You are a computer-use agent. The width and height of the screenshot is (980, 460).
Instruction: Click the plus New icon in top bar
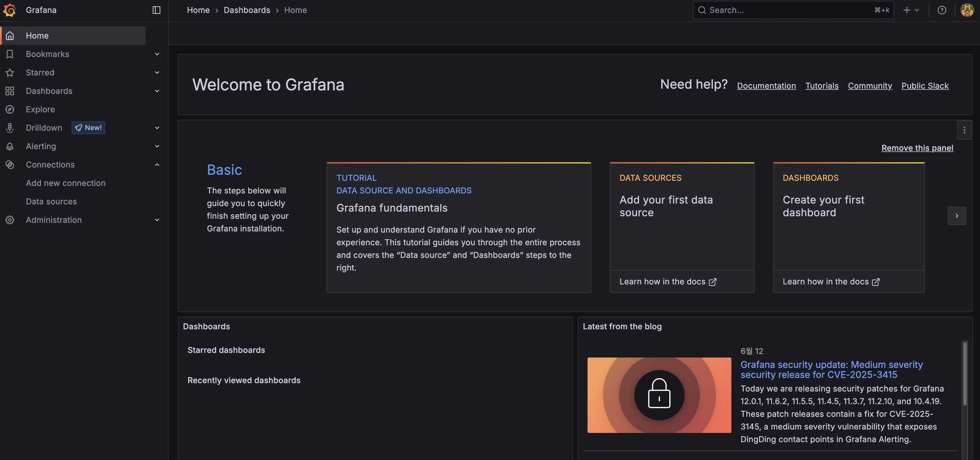(907, 10)
